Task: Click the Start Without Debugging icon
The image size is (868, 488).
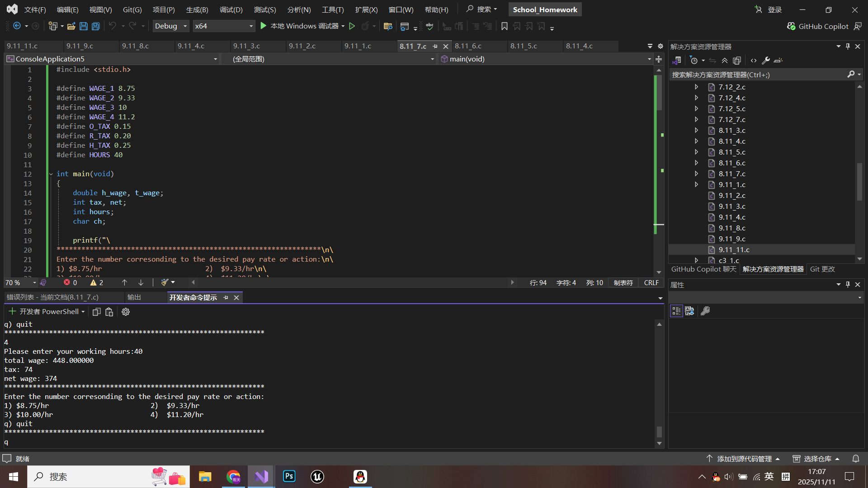Action: click(352, 26)
